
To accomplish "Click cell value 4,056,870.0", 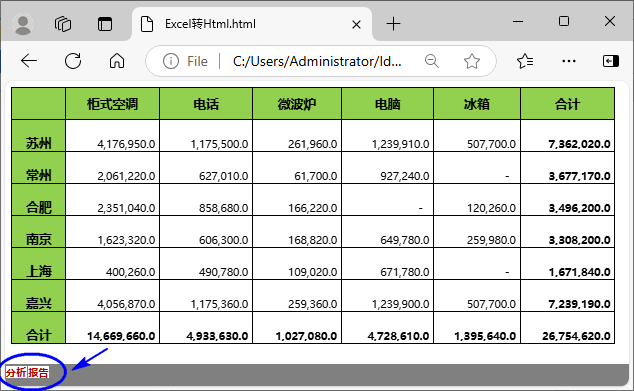I will [126, 304].
